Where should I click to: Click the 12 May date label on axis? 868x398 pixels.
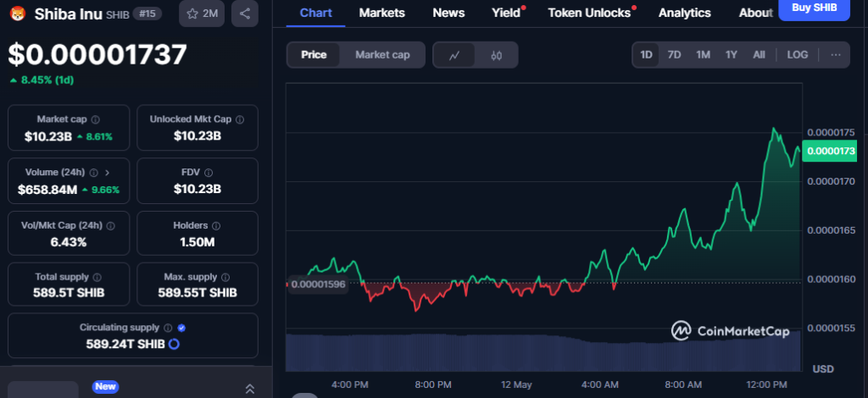[515, 384]
